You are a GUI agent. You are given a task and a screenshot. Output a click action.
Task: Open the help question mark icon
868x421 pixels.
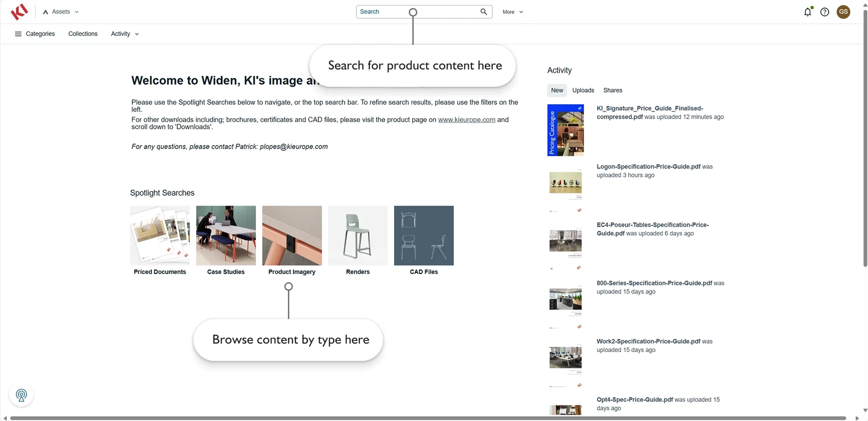[825, 12]
